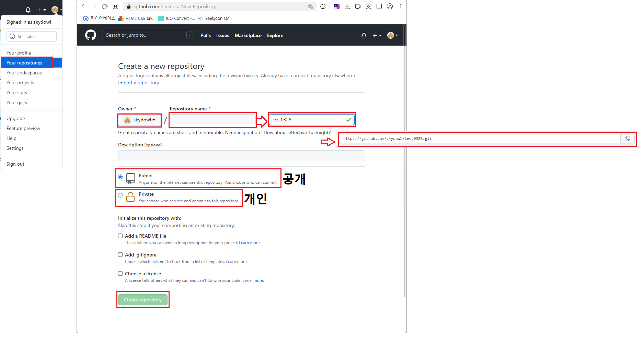The image size is (644, 347).
Task: Open Pulls in the GitHub header
Action: click(x=206, y=35)
